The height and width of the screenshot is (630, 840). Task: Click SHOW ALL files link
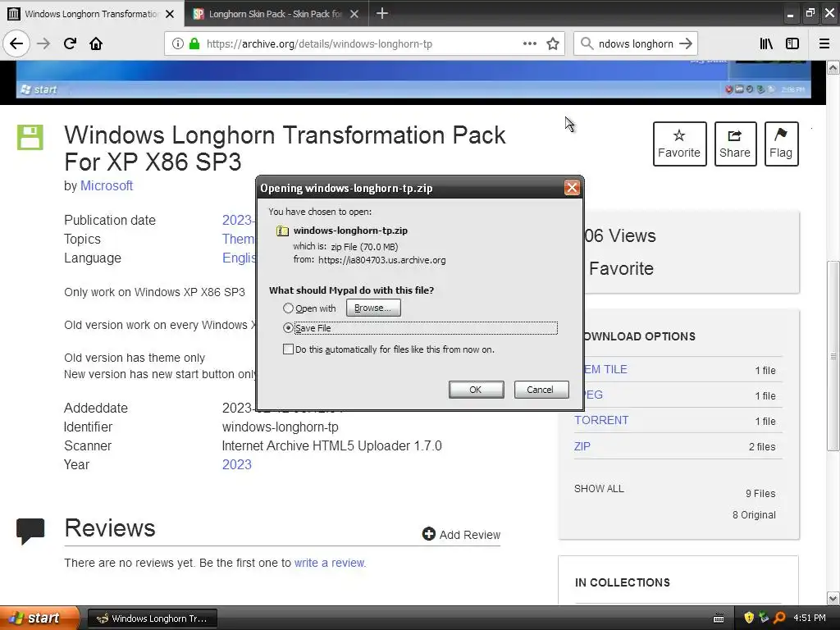coord(599,489)
